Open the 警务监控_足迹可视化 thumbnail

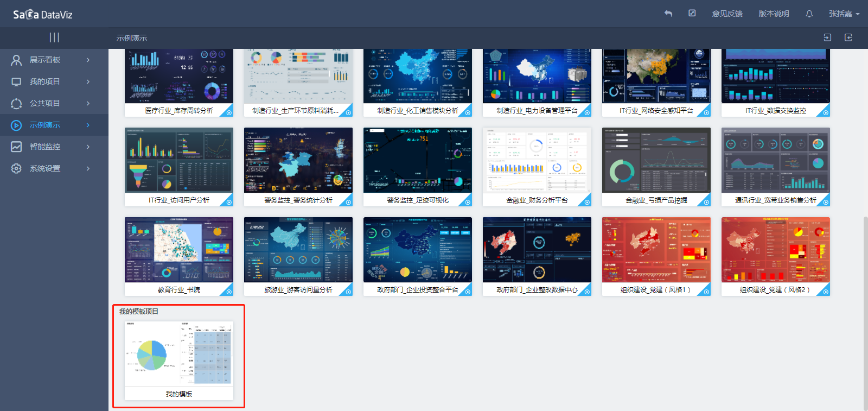[418, 160]
